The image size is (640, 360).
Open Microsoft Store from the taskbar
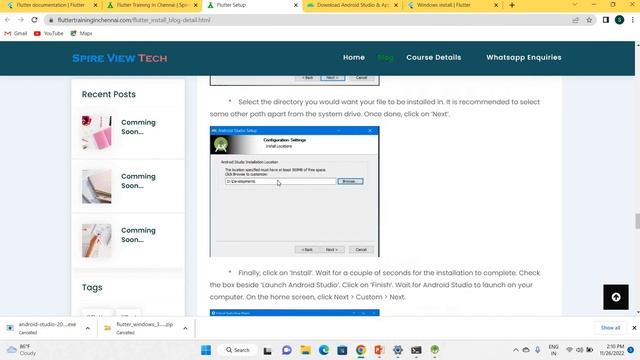[x=342, y=350]
